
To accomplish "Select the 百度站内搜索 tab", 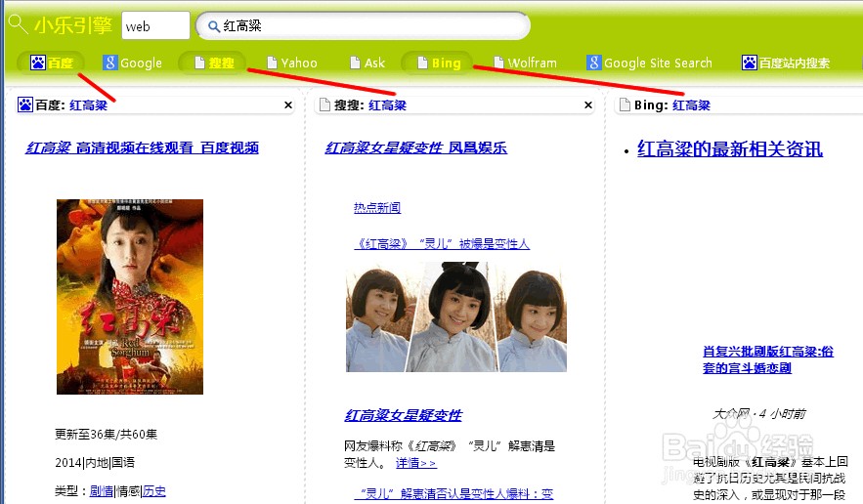I will [x=786, y=63].
